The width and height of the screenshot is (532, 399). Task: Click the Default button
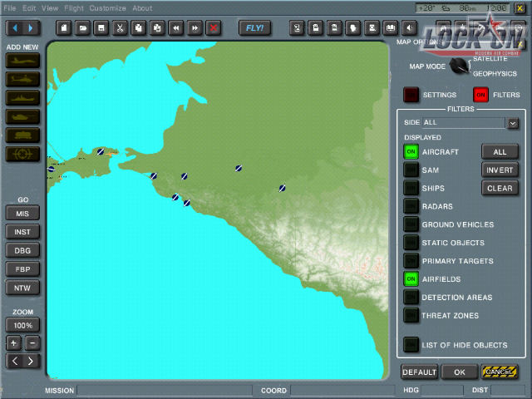pos(419,372)
